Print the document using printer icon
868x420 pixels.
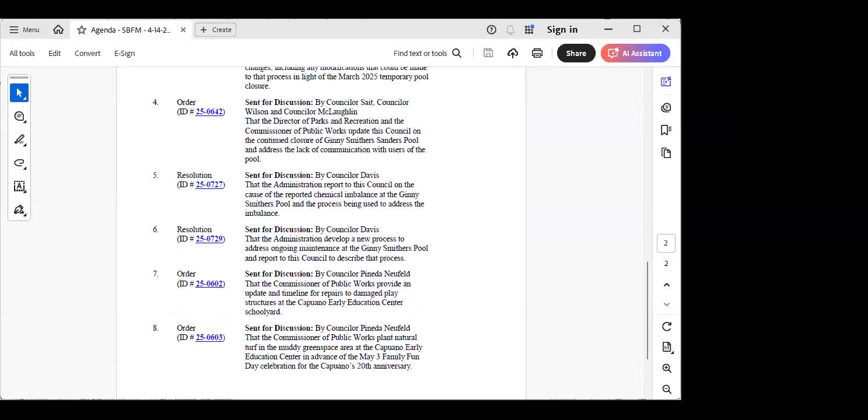[x=537, y=53]
